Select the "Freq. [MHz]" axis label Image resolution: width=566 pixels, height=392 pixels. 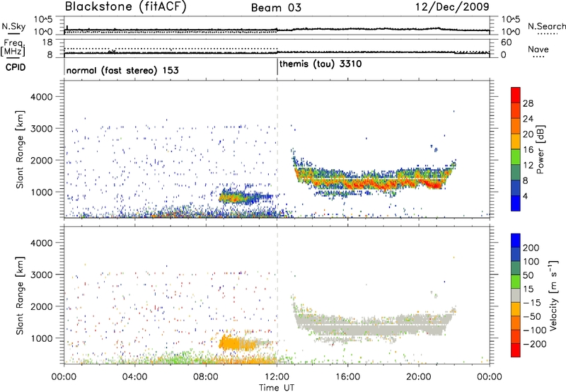pyautogui.click(x=13, y=48)
